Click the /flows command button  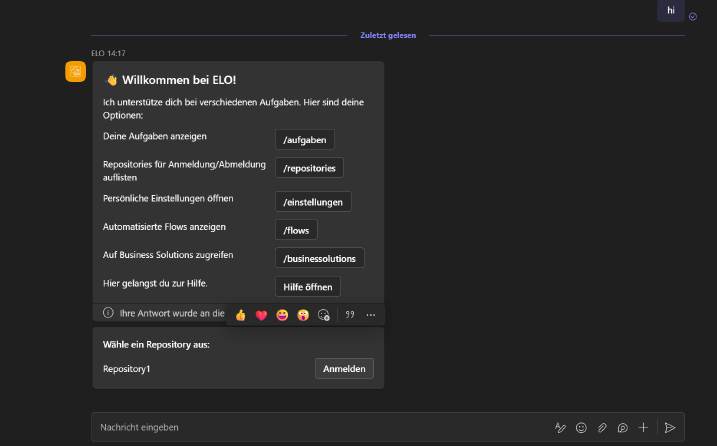coord(296,230)
